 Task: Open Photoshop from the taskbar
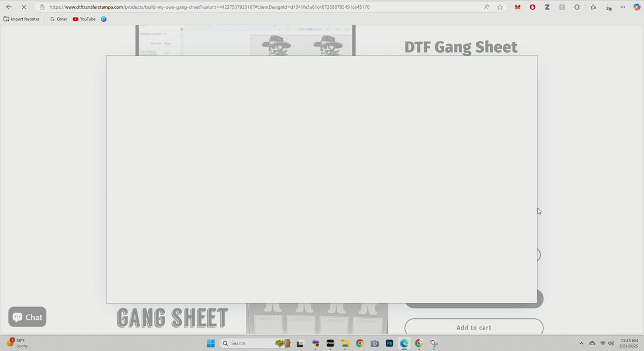point(389,343)
